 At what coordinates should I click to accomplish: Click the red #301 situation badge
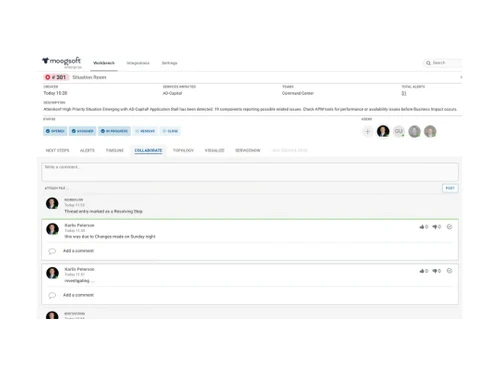tap(56, 77)
